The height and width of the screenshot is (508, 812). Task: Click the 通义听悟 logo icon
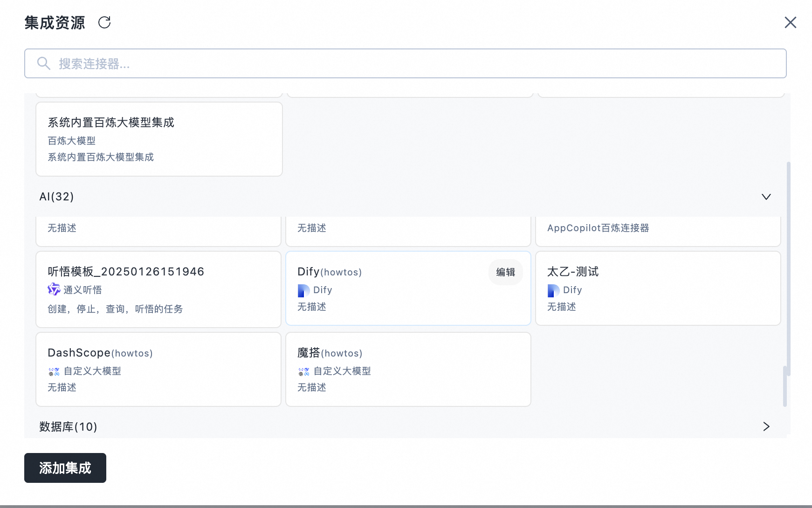54,289
